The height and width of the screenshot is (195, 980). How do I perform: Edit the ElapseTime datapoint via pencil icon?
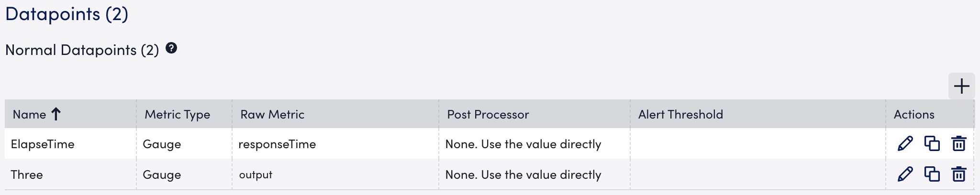905,143
